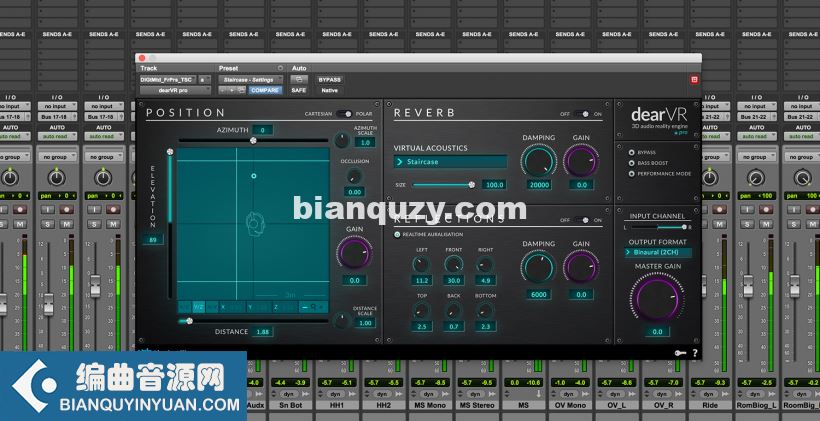The width and height of the screenshot is (820, 421).
Task: Click the reverb Size slider
Action: 443,185
